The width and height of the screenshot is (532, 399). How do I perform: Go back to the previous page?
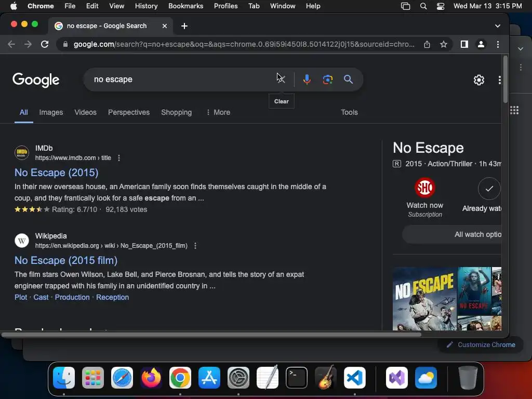pos(11,44)
